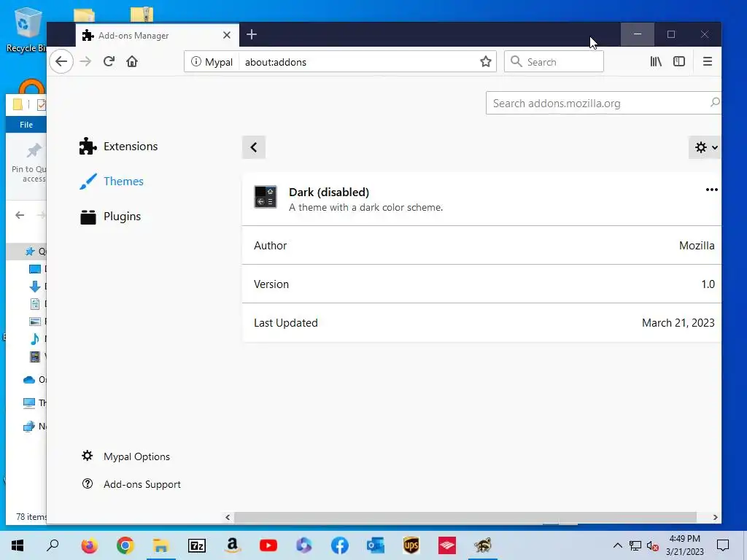Click the site info icon beside Mypal
Viewport: 747px width, 560px height.
click(x=196, y=62)
